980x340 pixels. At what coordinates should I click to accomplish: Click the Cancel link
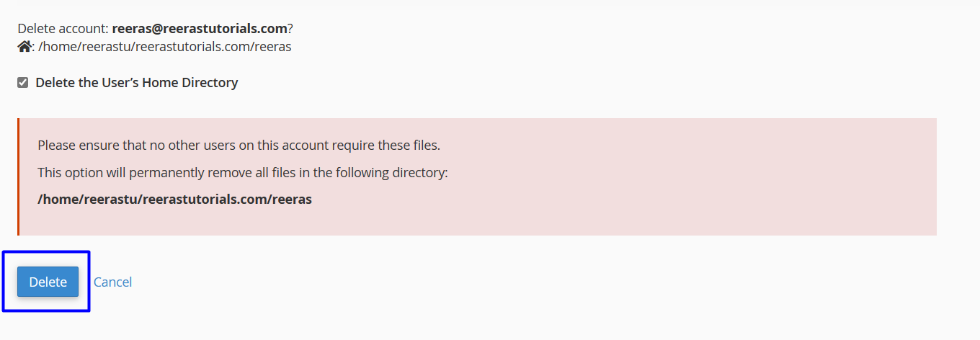[x=112, y=282]
